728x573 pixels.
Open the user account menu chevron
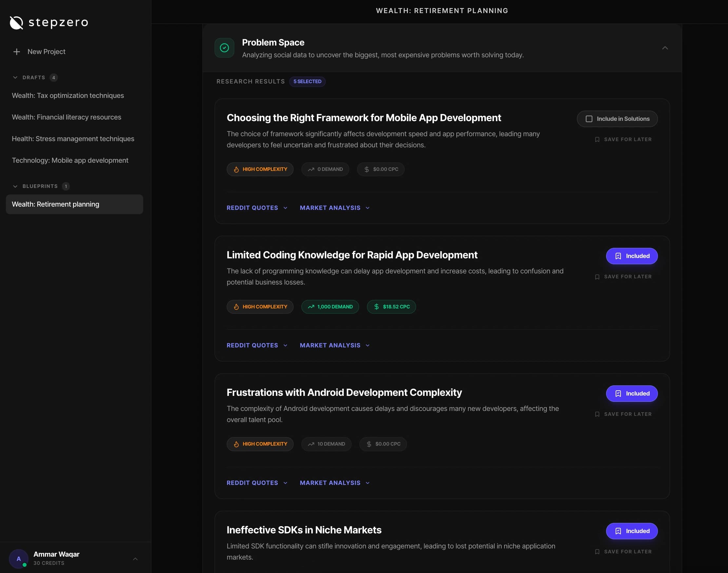pyautogui.click(x=135, y=559)
